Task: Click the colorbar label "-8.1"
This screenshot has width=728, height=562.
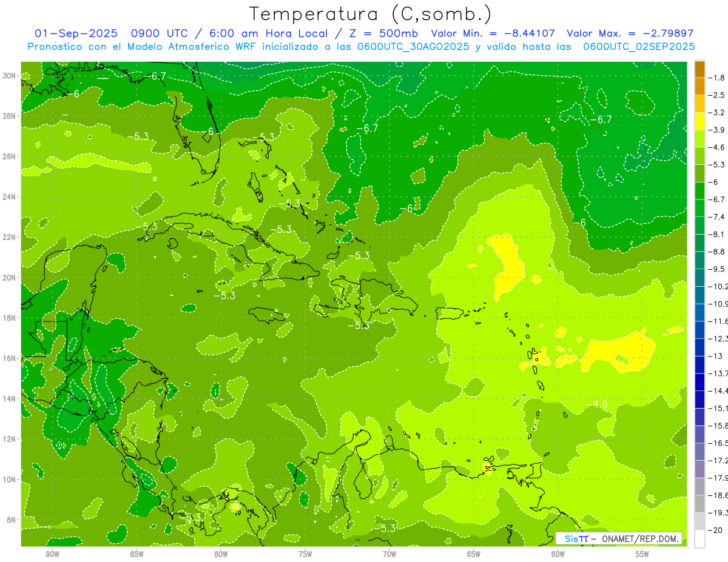Action: pos(716,234)
